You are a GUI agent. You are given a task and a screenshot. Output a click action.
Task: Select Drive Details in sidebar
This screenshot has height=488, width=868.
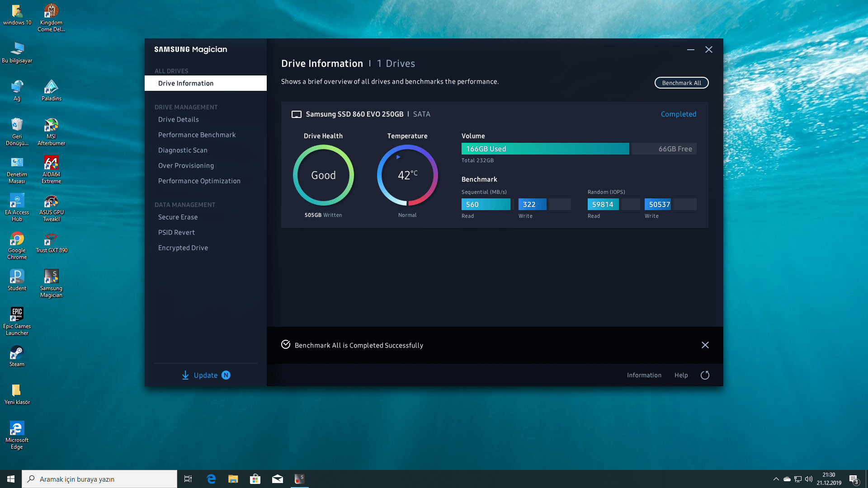(x=178, y=119)
